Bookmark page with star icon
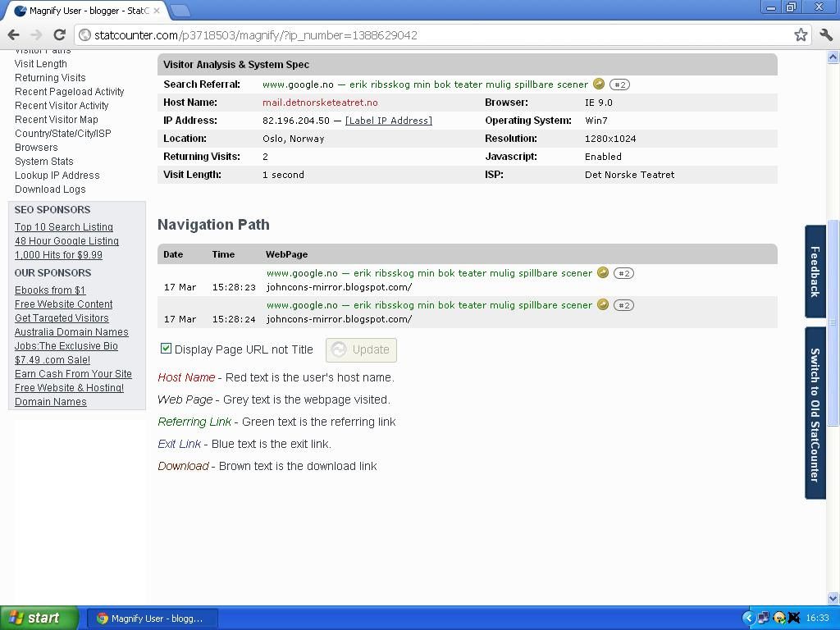 801,35
